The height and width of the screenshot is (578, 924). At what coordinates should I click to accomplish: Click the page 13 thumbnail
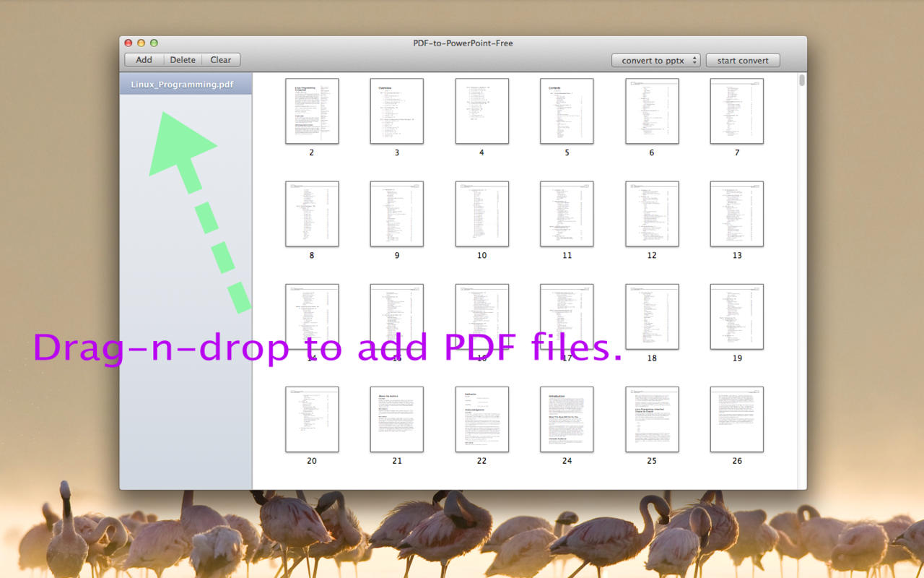[x=737, y=214]
